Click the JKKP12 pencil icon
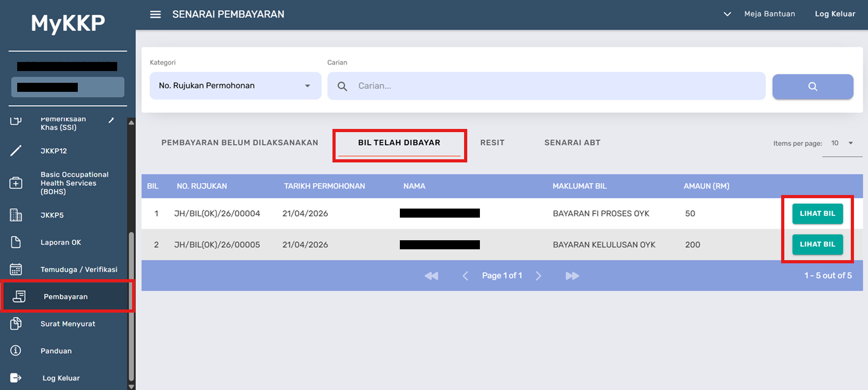Screen dimensions: 868x390 point(16,151)
